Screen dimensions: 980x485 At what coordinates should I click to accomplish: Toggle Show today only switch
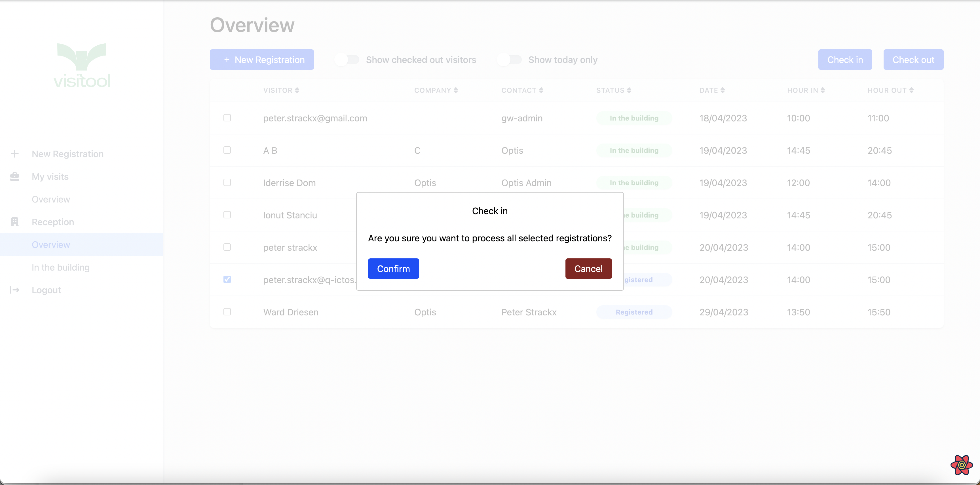pos(509,60)
